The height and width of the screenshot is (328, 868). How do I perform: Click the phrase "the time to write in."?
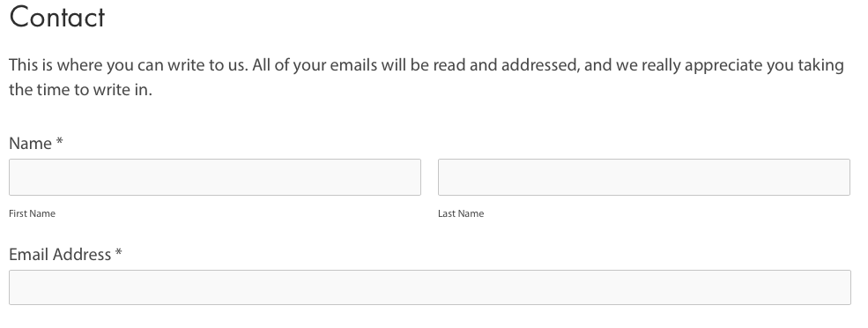point(80,90)
